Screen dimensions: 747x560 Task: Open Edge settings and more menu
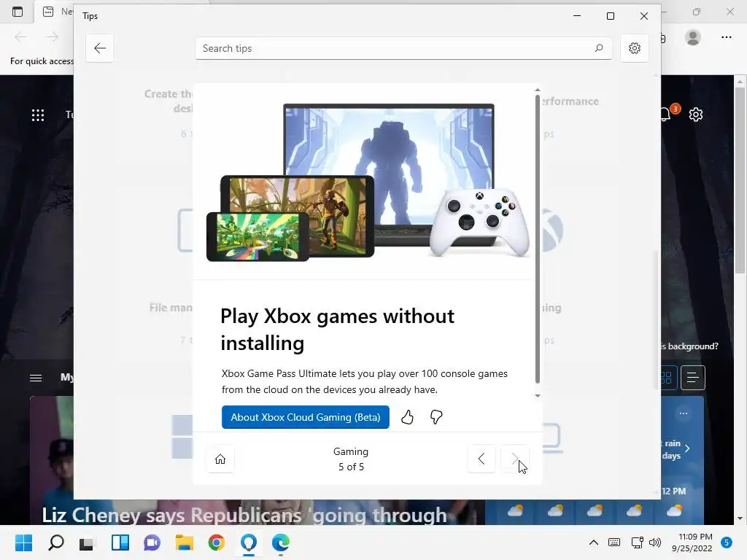726,37
